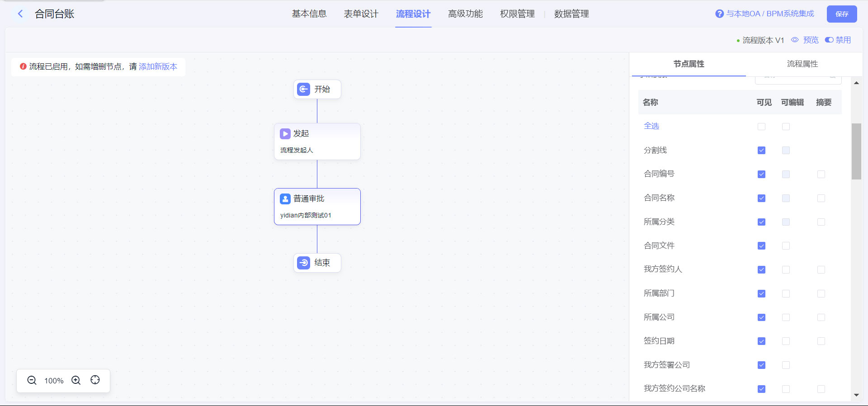Open 预览 with the eye icon
This screenshot has width=868, height=406.
[795, 40]
